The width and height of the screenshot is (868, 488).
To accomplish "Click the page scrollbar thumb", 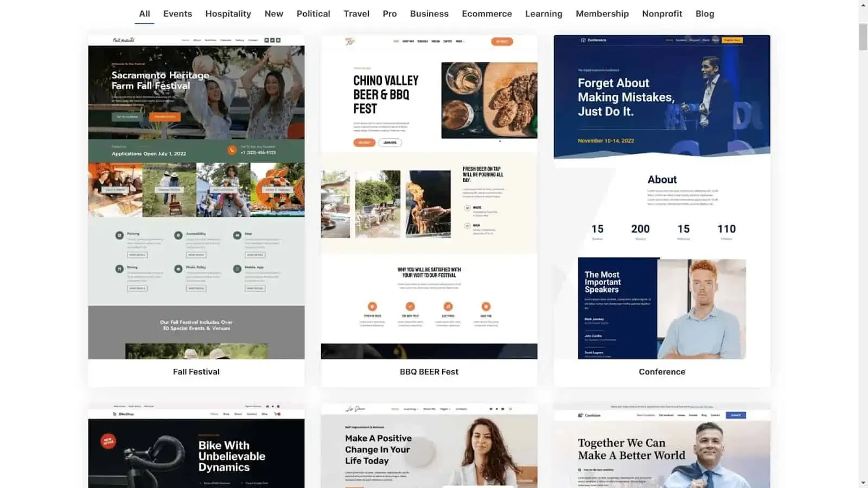I will tap(863, 37).
